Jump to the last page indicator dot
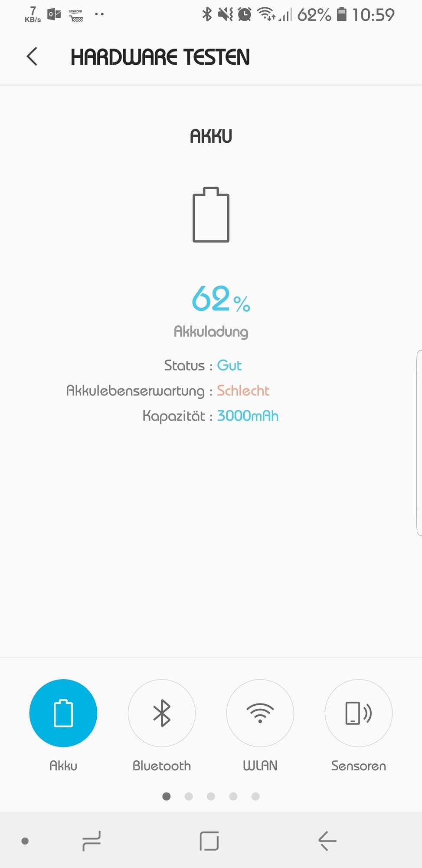Image resolution: width=422 pixels, height=868 pixels. point(255,796)
